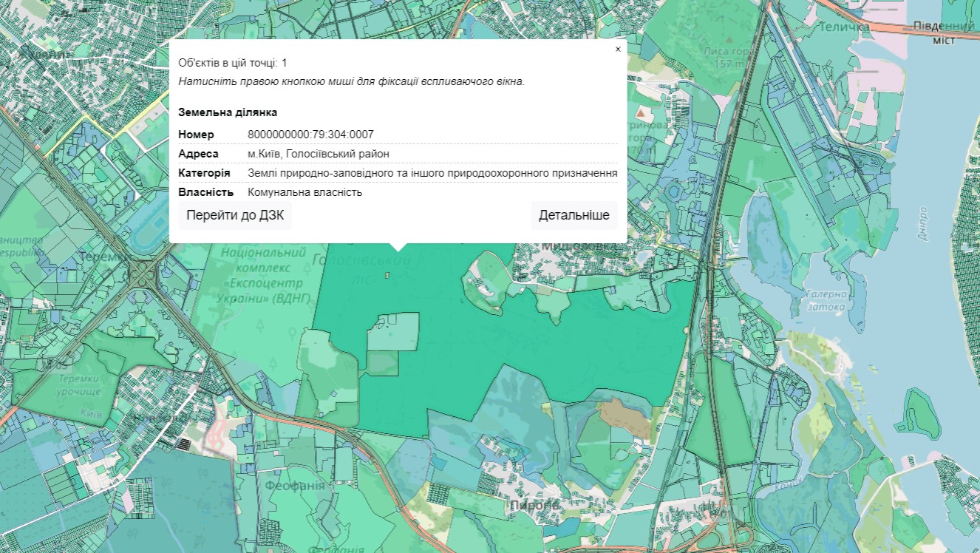This screenshot has height=553, width=980.
Task: Click cadastral number 8000000000:79:304:0007
Action: pos(310,135)
